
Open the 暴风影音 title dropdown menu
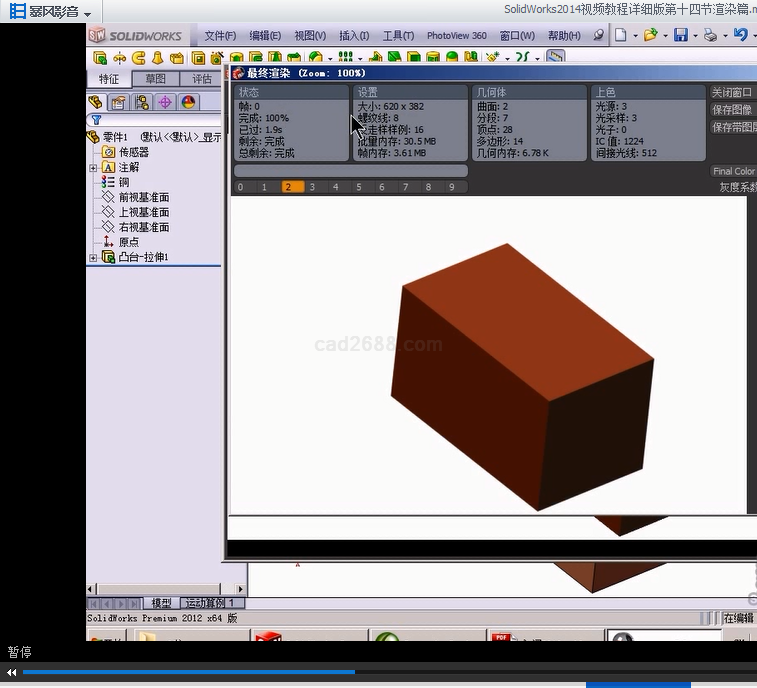click(x=88, y=14)
